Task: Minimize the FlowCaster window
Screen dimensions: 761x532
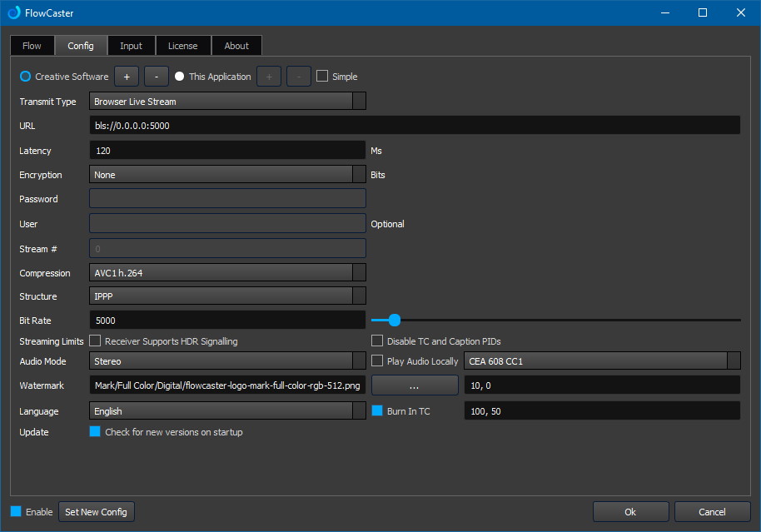Action: (665, 12)
